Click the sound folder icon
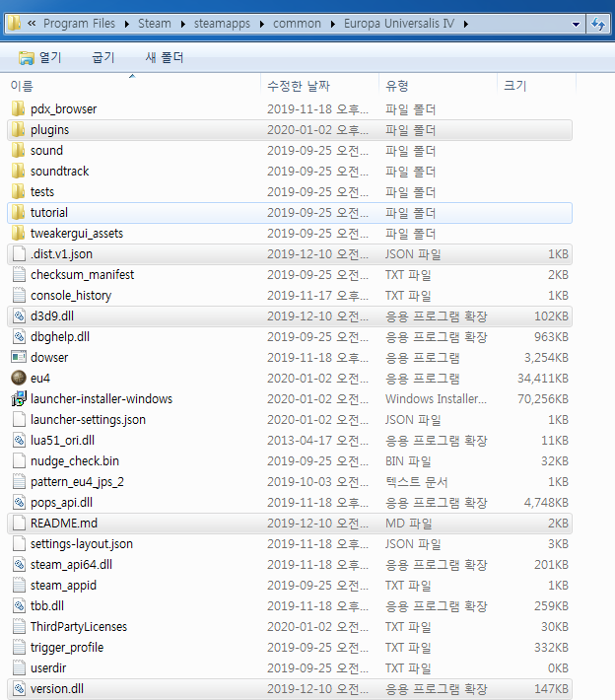Screen dimensions: 615x700 point(19,151)
